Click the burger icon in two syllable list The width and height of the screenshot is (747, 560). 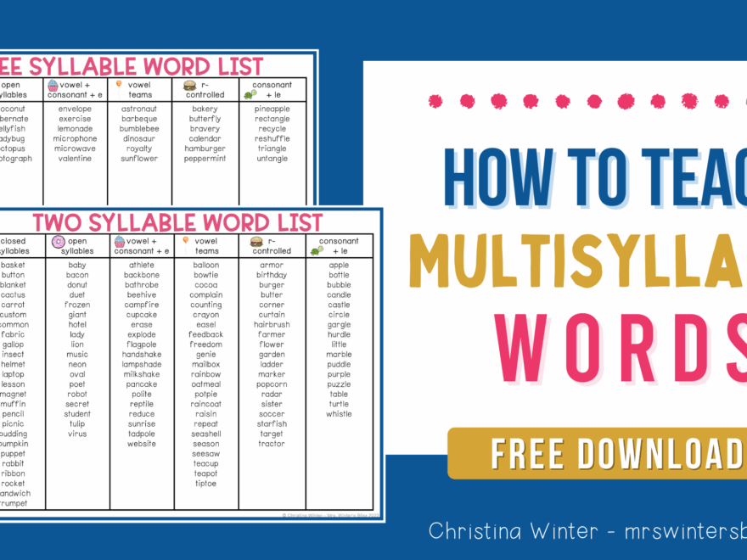click(256, 242)
